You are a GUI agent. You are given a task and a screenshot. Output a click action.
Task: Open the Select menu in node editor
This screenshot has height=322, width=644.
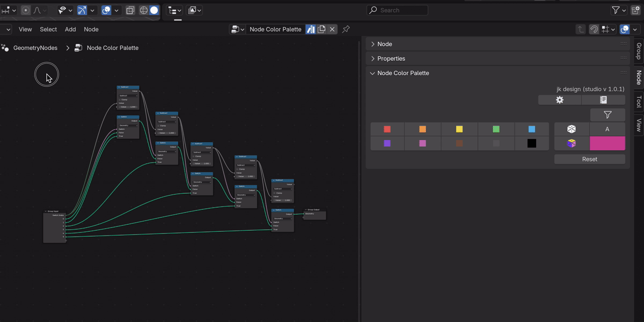point(48,30)
